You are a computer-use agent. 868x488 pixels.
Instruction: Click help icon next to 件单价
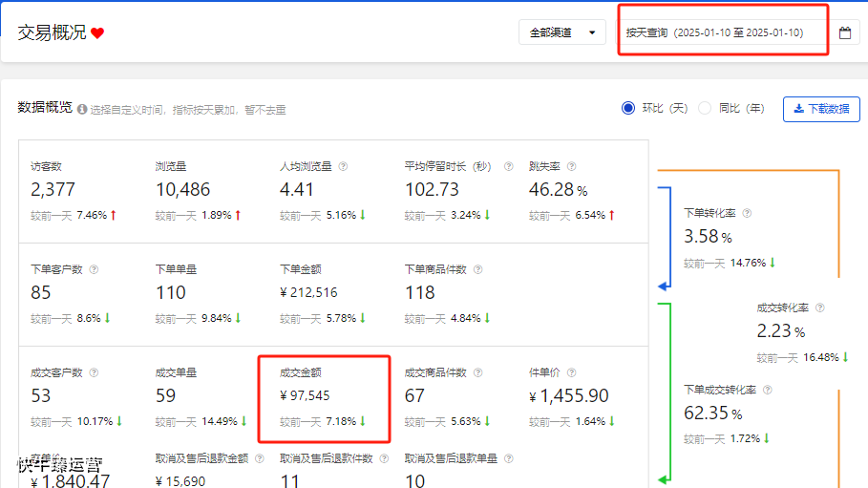[571, 372]
